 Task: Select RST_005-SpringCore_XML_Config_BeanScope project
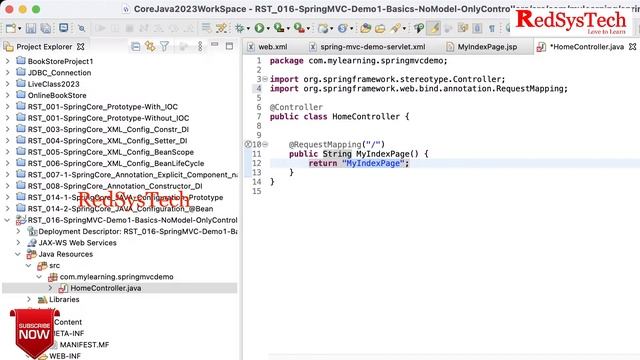(111, 152)
